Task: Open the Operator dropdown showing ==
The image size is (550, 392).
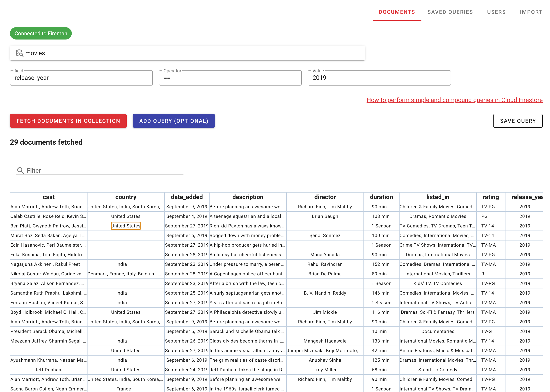Action: (x=230, y=78)
